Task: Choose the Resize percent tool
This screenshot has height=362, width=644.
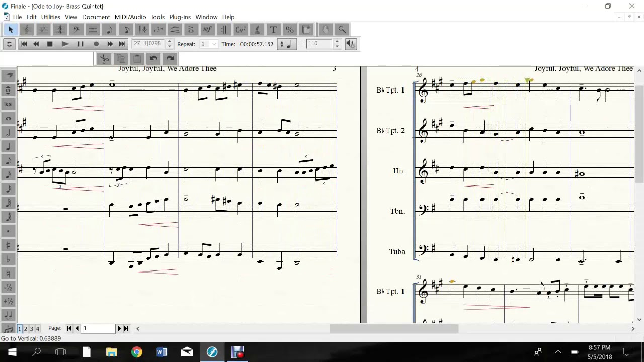Action: tap(289, 30)
